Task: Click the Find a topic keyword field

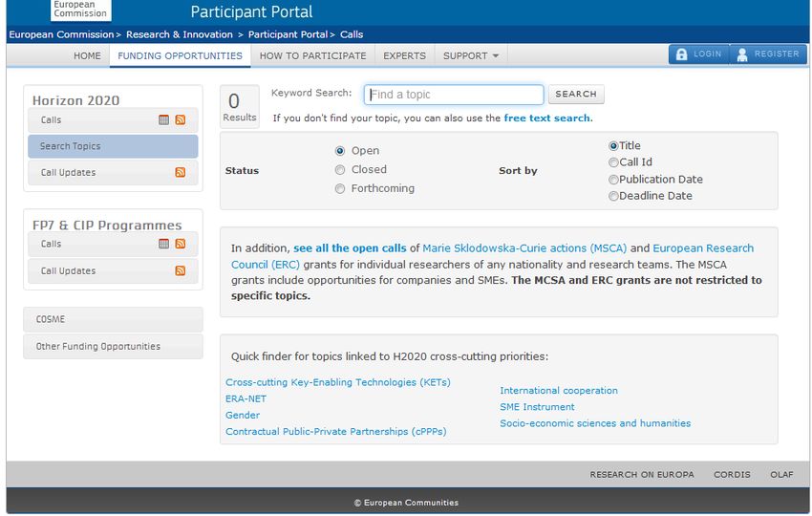Action: [454, 95]
